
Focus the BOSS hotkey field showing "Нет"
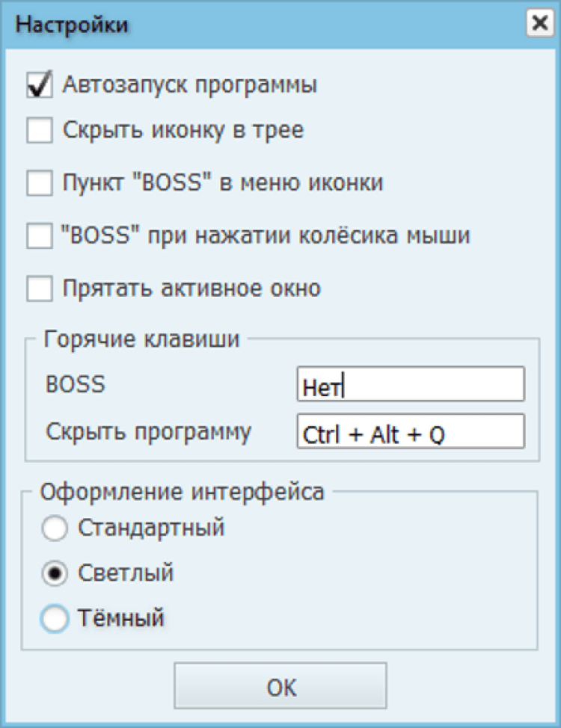tap(410, 384)
